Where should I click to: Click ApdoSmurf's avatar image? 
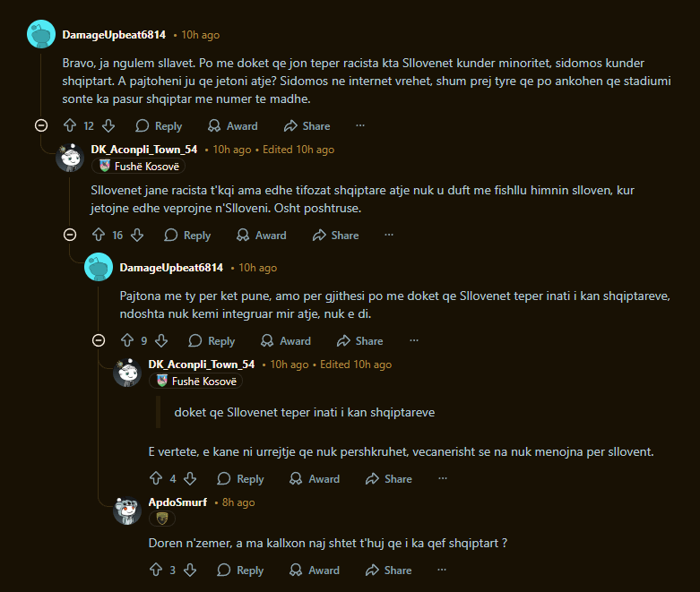[x=128, y=510]
